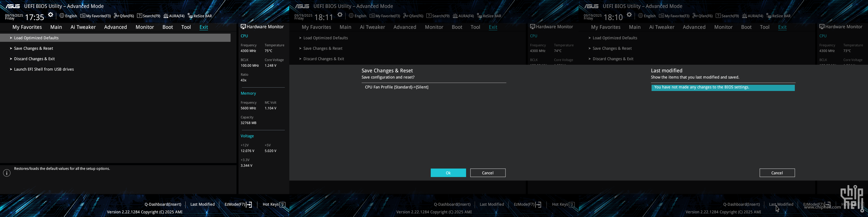Open the settings gear in the 18:10 screen
Image resolution: width=868 pixels, height=217 pixels.
pyautogui.click(x=630, y=15)
